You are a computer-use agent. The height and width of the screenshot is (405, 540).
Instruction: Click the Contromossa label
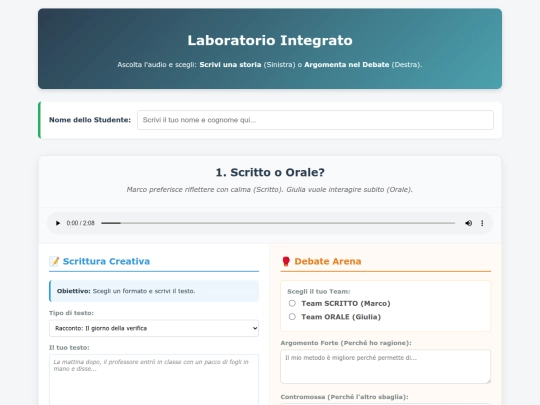click(x=344, y=397)
